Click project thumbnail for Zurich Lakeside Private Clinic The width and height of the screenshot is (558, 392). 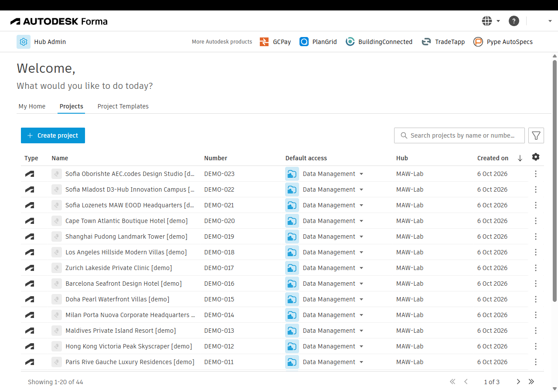click(x=57, y=268)
